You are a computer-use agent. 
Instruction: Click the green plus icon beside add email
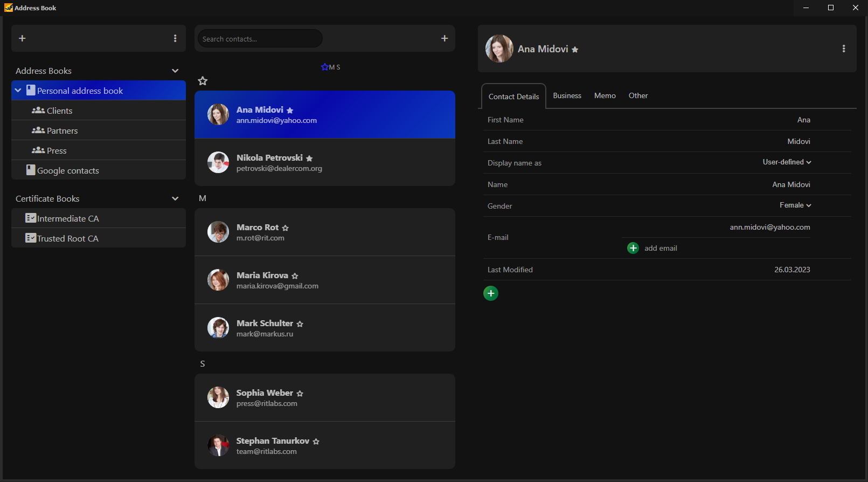click(x=633, y=248)
